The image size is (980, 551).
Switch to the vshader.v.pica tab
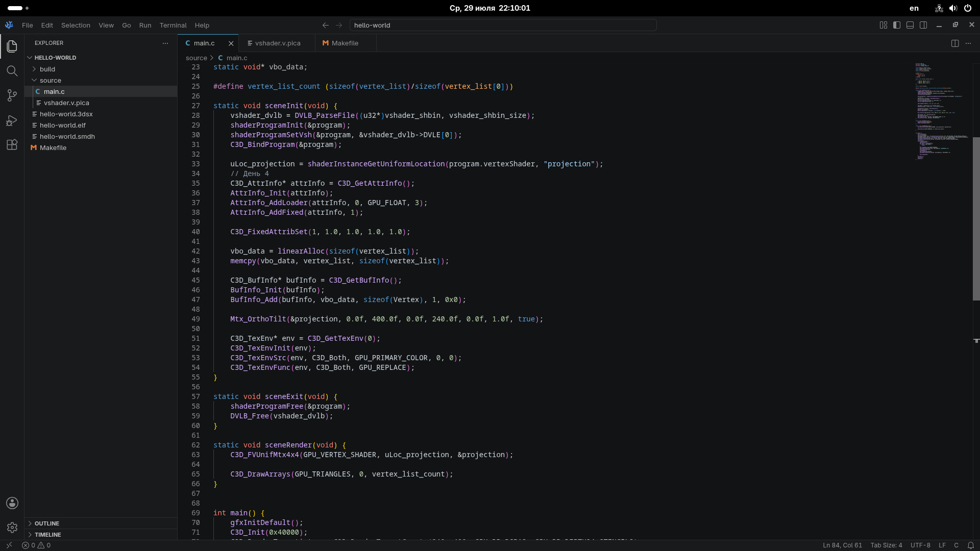coord(277,43)
